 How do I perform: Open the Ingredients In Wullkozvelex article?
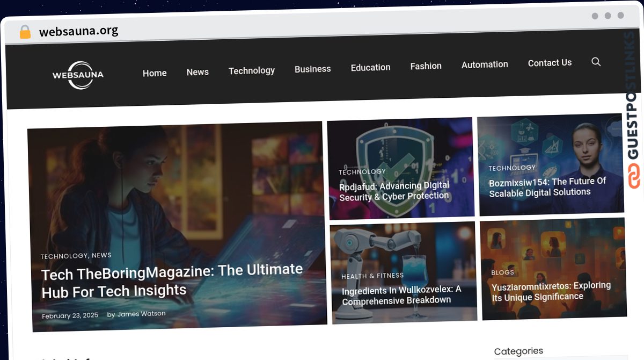pos(401,296)
